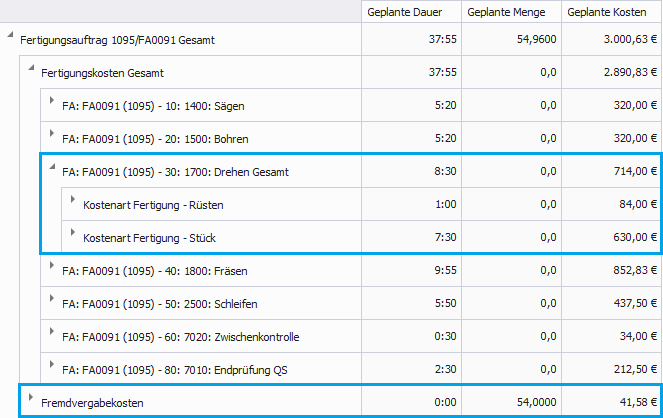The width and height of the screenshot is (663, 418).
Task: Expand the 1800: Fräsen operation row
Action: click(52, 269)
